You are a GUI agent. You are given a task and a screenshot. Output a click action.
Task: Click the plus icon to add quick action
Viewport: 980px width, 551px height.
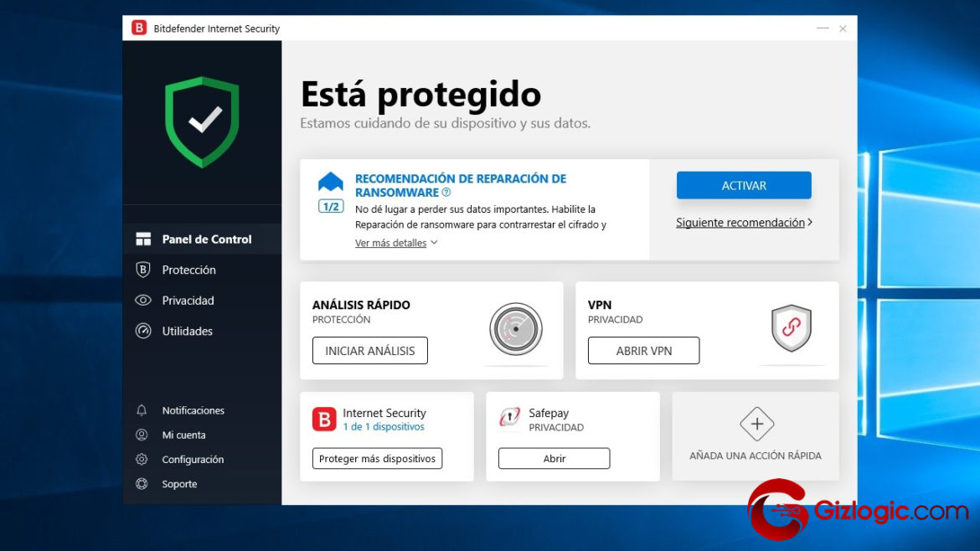click(756, 425)
